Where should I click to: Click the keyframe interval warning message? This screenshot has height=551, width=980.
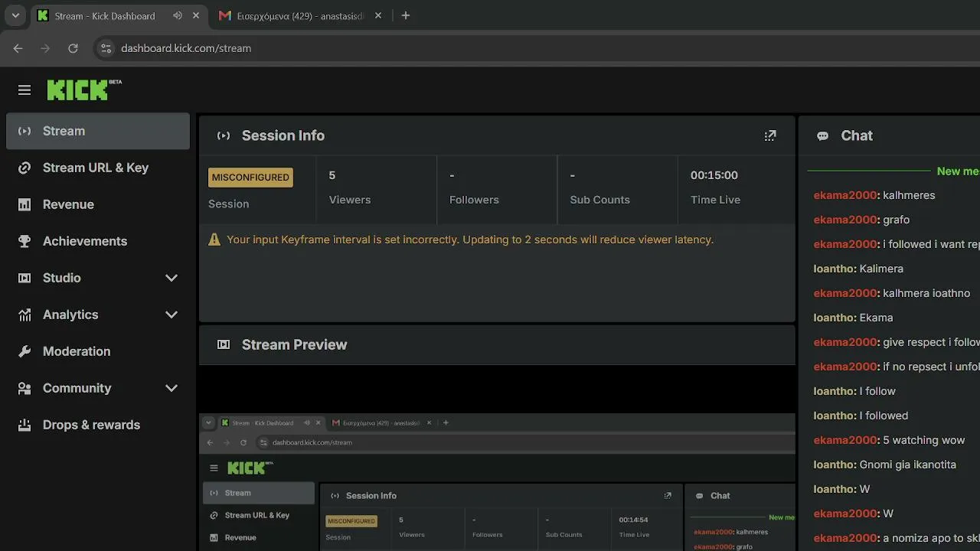(x=470, y=240)
